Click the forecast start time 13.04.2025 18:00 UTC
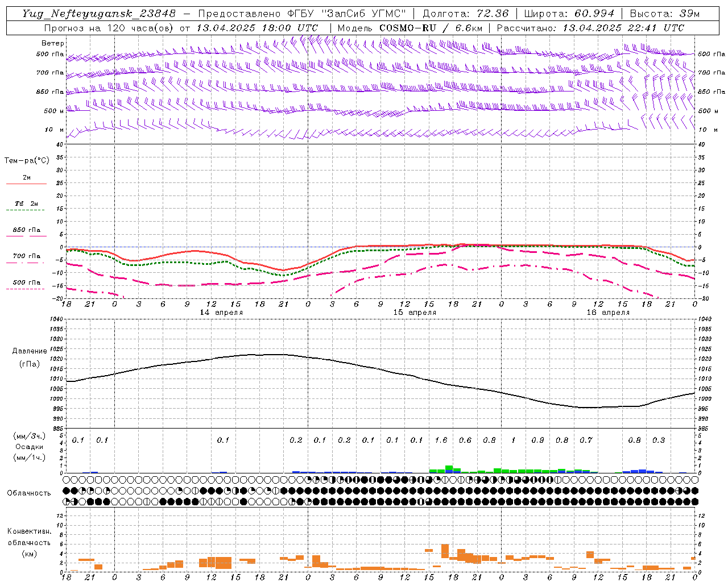 click(x=257, y=28)
